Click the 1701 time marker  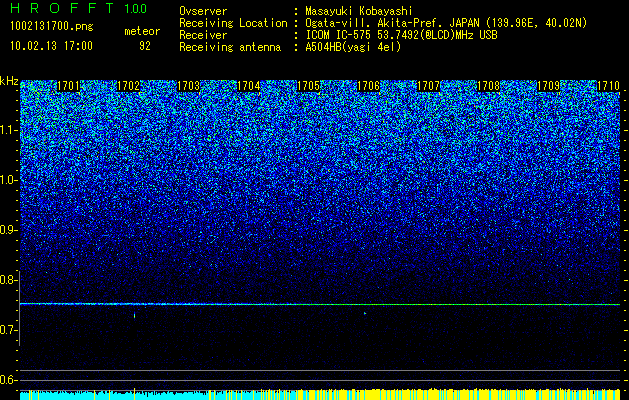point(69,86)
